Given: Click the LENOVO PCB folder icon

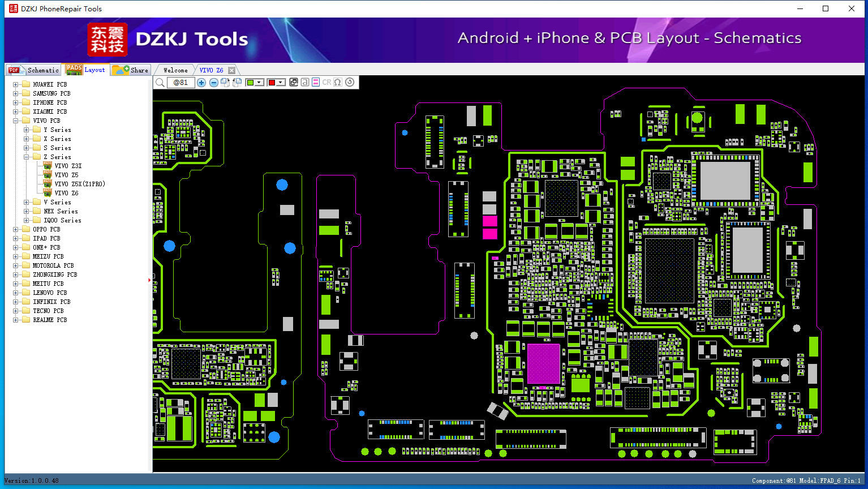Looking at the screenshot, I should (25, 293).
